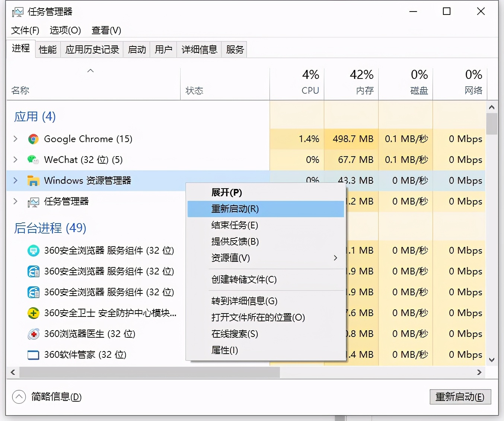Click the 360安全卫士 安全防护中心模块 icon
Viewport: 504px width, 421px height.
coord(33,313)
